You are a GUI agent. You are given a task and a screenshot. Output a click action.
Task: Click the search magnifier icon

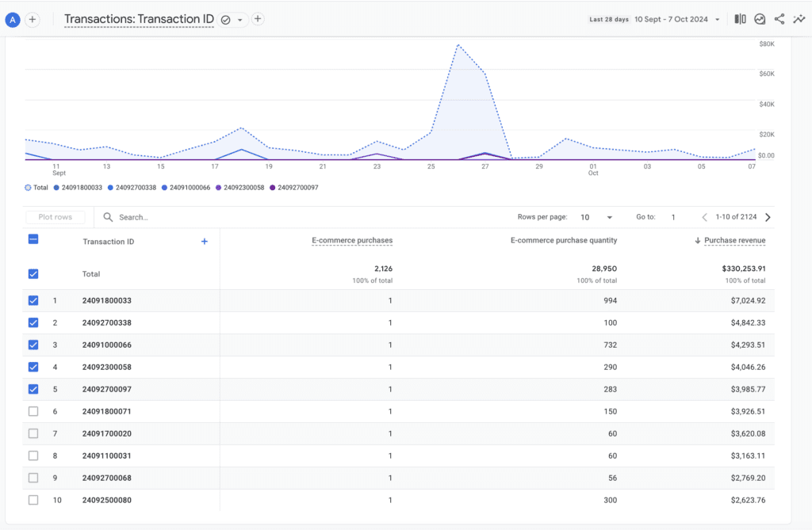coord(108,217)
